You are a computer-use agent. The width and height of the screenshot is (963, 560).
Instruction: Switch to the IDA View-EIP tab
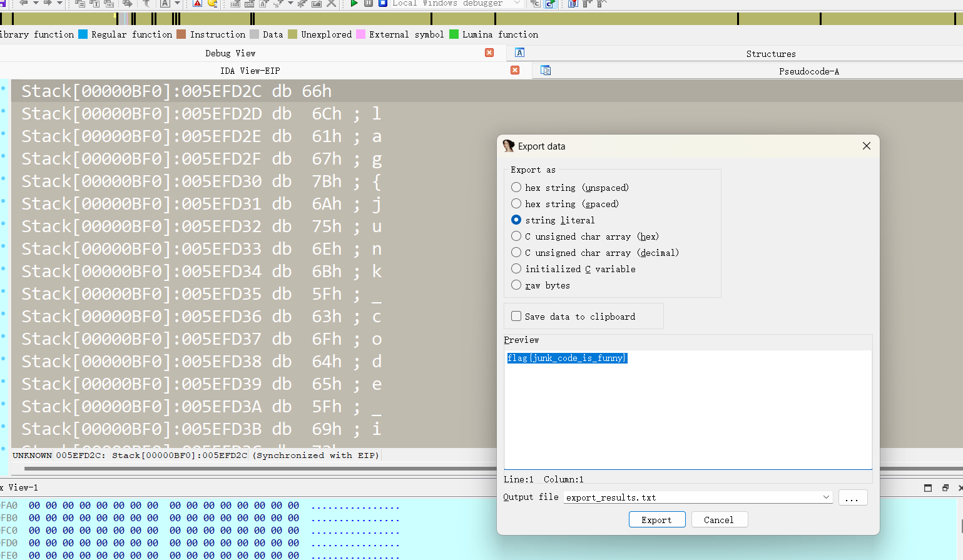point(250,71)
